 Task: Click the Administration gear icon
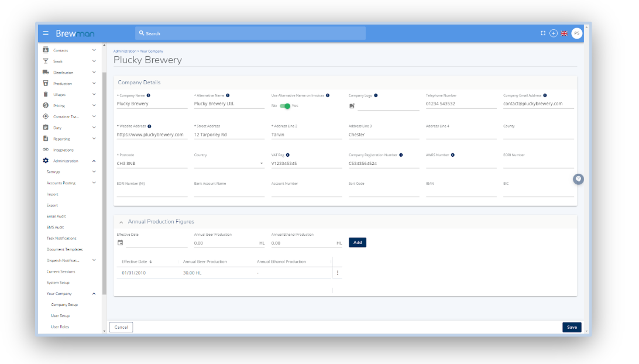click(46, 160)
